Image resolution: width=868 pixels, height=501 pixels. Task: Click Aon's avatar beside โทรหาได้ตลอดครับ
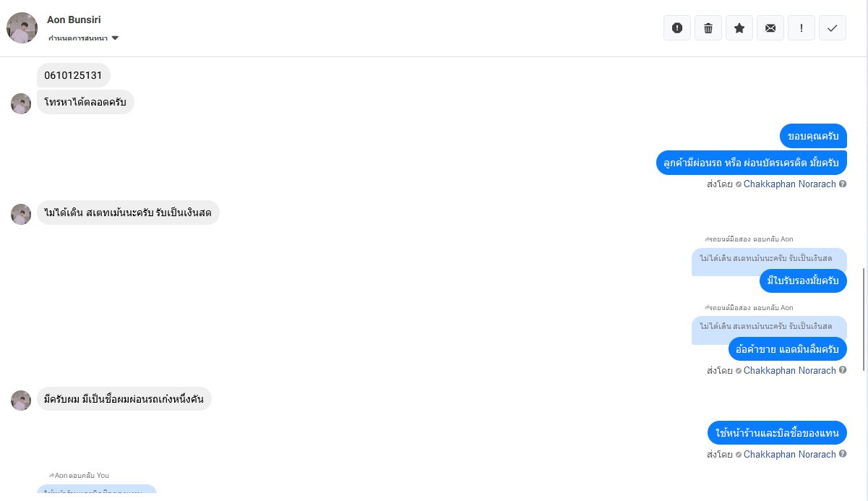tap(21, 103)
